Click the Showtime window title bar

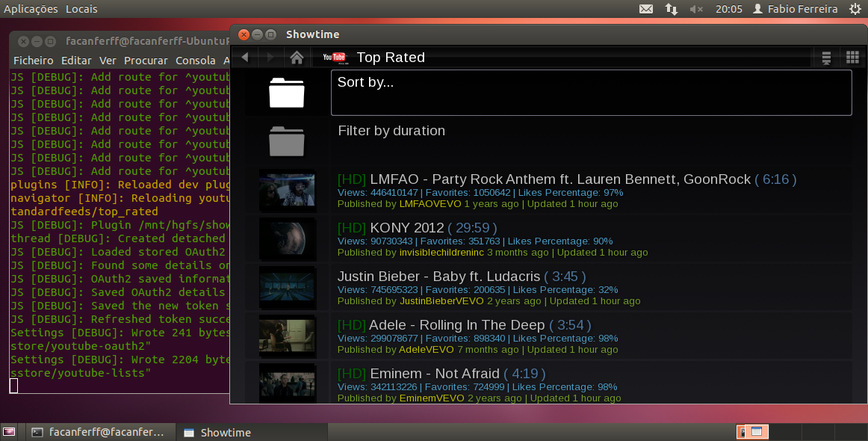(x=548, y=34)
